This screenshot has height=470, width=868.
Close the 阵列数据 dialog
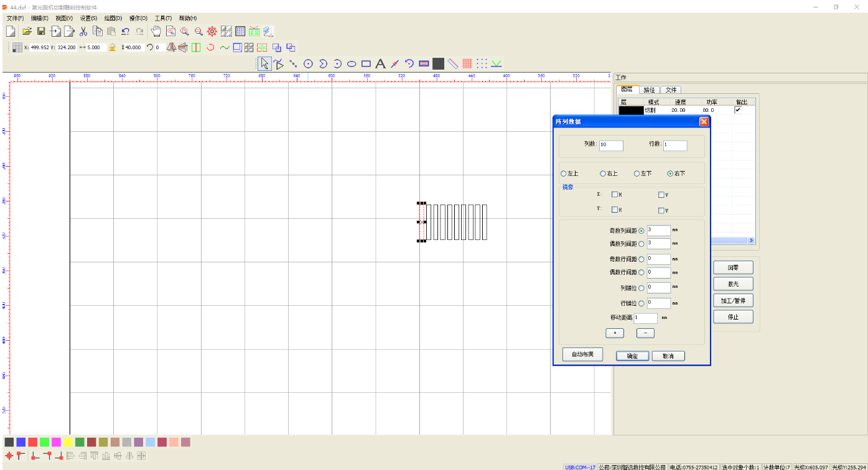click(704, 122)
